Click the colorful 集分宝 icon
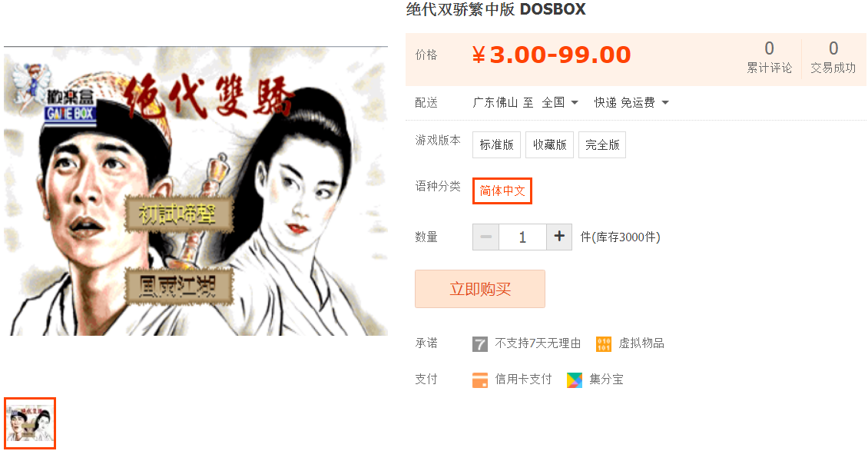868x451 pixels. click(575, 380)
